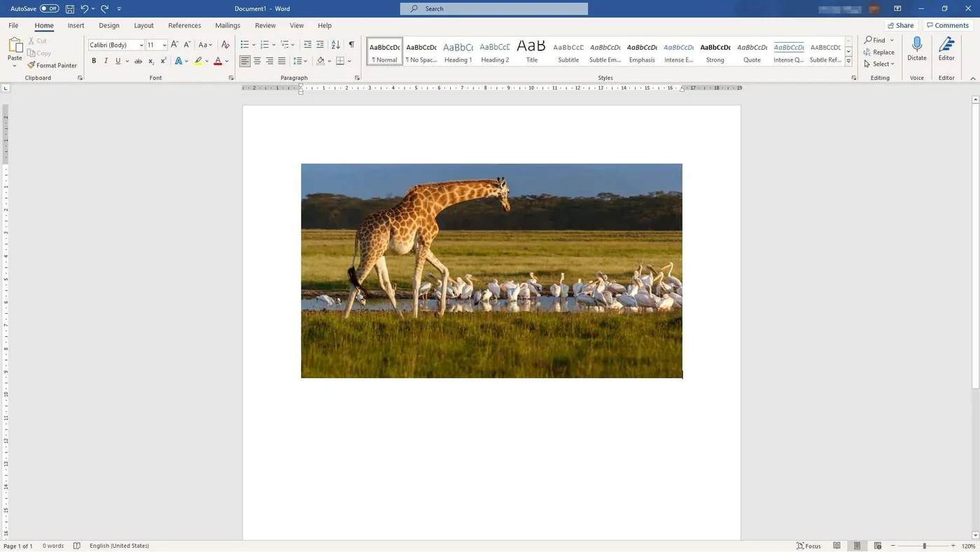Toggle Bold formatting
980x552 pixels.
(x=94, y=62)
